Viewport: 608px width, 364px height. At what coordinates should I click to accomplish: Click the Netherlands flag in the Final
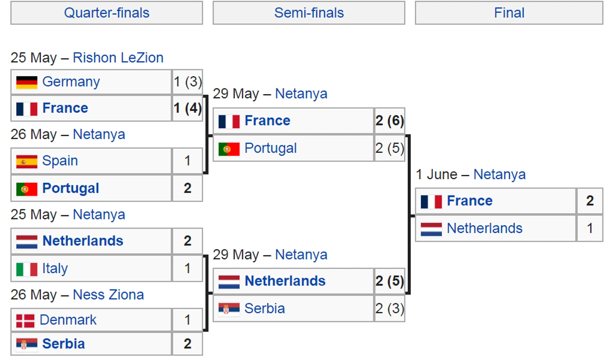(431, 229)
